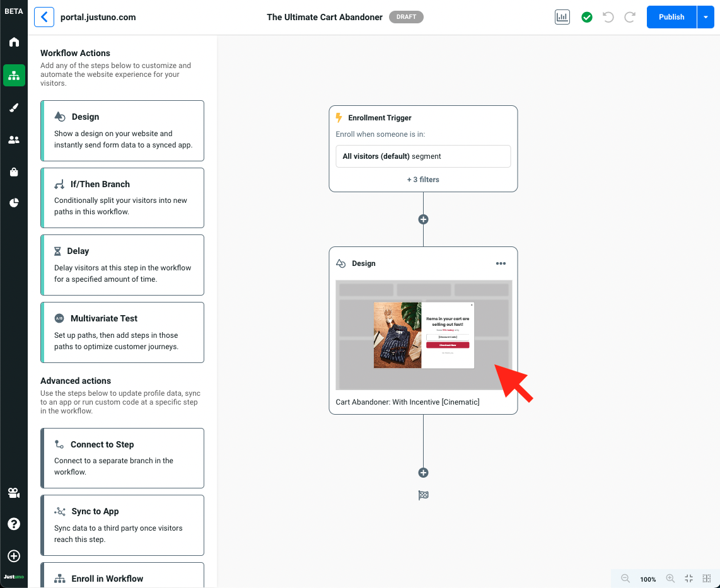Open the pie chart analytics sidebar icon
The height and width of the screenshot is (588, 720).
coord(14,203)
